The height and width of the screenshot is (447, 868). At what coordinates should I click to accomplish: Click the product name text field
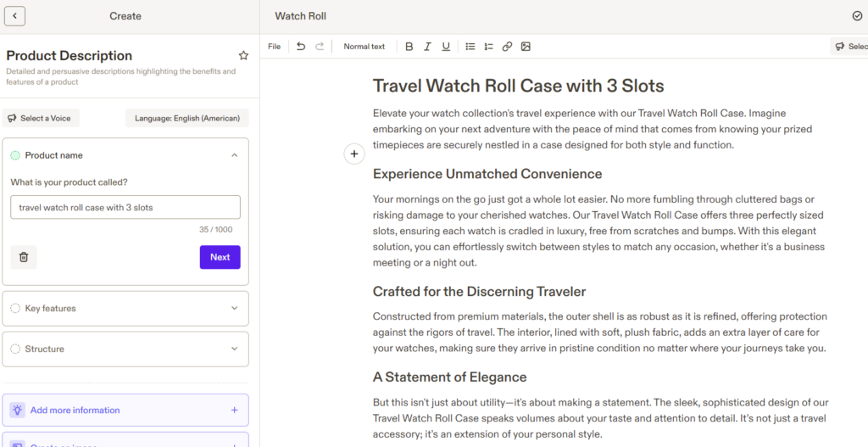coord(125,208)
